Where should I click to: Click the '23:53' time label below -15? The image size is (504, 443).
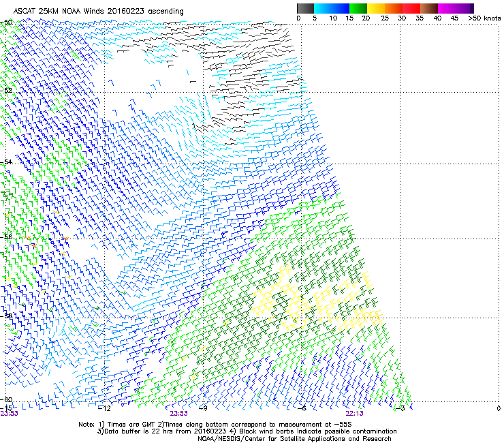click(10, 414)
